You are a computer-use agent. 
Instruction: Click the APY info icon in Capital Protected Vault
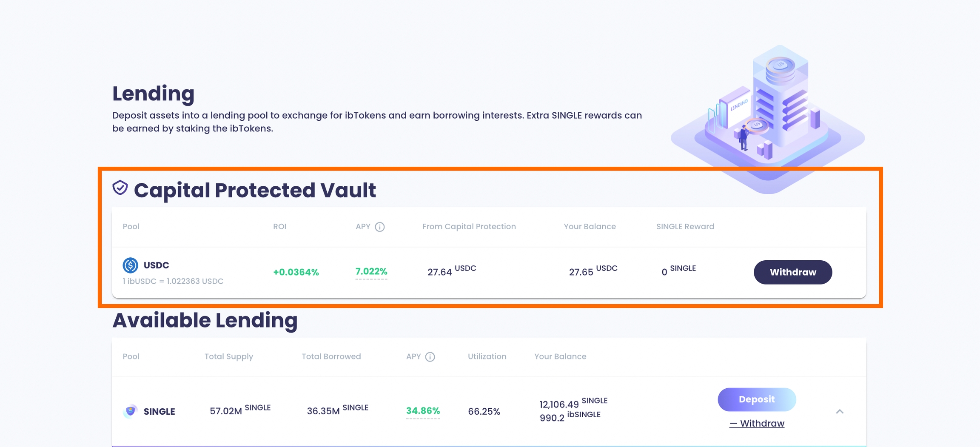(x=380, y=227)
